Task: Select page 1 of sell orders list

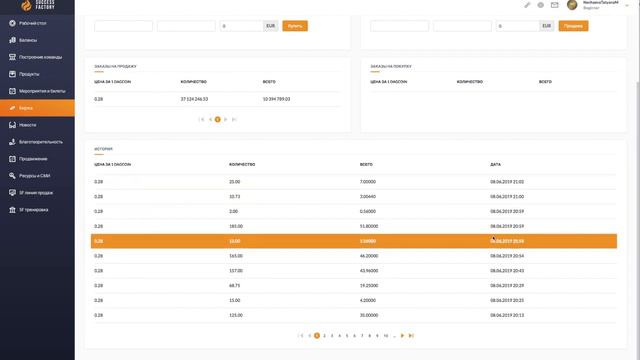Action: tap(218, 119)
